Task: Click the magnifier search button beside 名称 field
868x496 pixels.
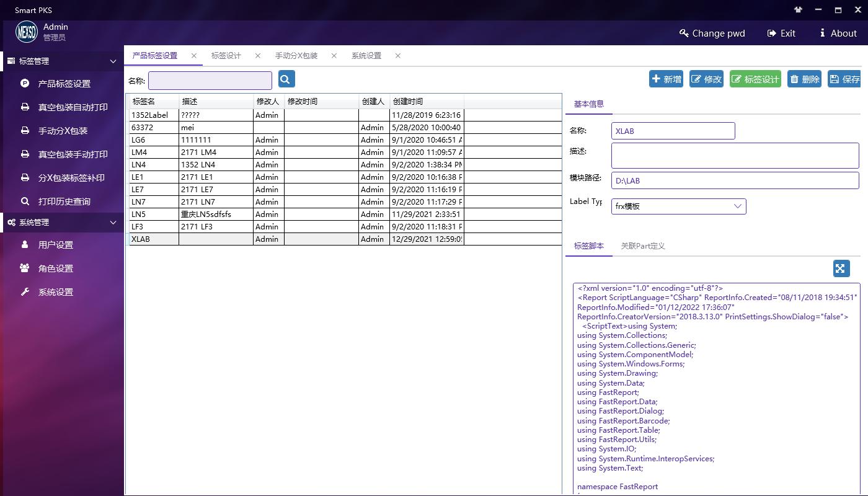Action: 286,79
